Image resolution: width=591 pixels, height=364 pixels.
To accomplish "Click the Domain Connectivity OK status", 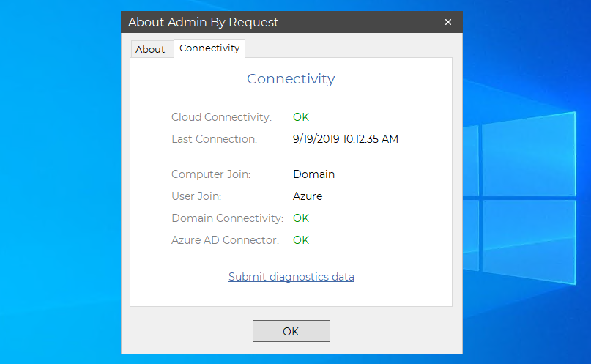I will point(301,218).
